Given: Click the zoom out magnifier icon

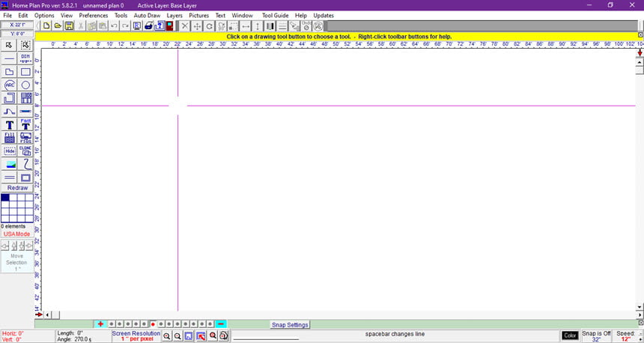Looking at the screenshot, I should pos(177,336).
